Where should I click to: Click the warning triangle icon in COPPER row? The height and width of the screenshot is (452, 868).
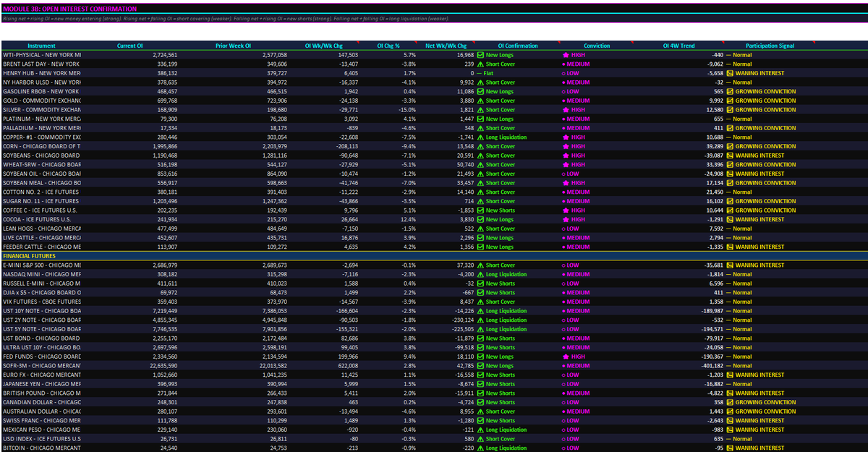click(x=480, y=137)
